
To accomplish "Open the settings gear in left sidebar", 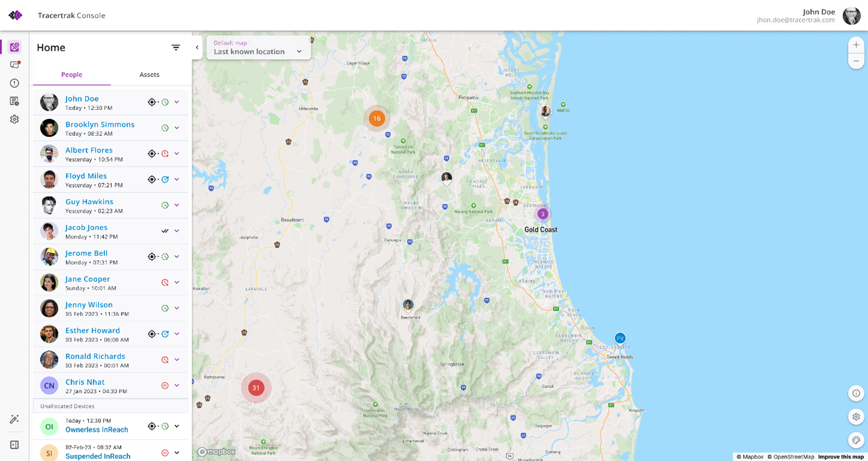I will pyautogui.click(x=14, y=119).
